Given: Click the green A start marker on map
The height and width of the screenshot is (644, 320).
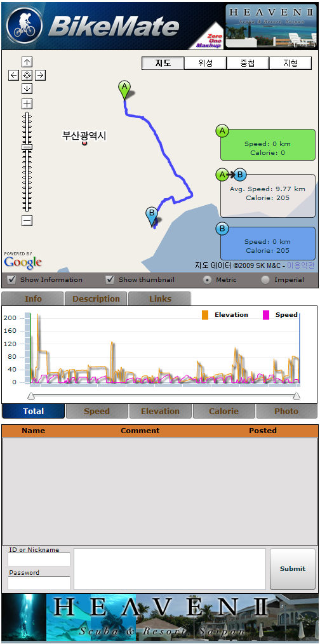Looking at the screenshot, I should (124, 89).
